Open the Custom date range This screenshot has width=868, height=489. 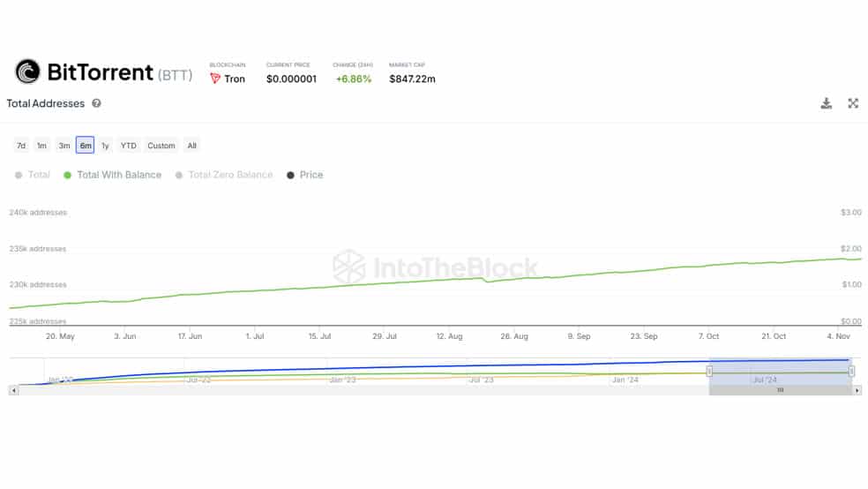(x=161, y=146)
